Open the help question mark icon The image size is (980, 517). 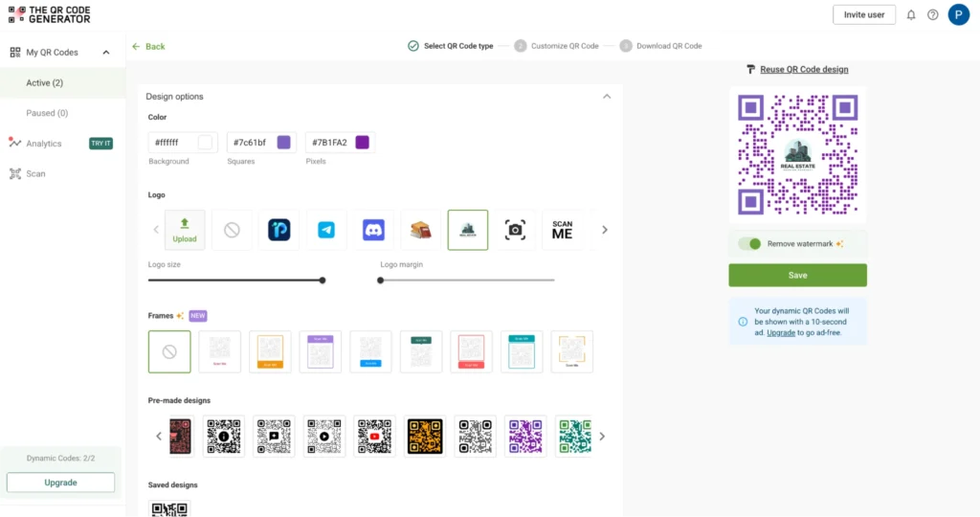[x=932, y=15]
